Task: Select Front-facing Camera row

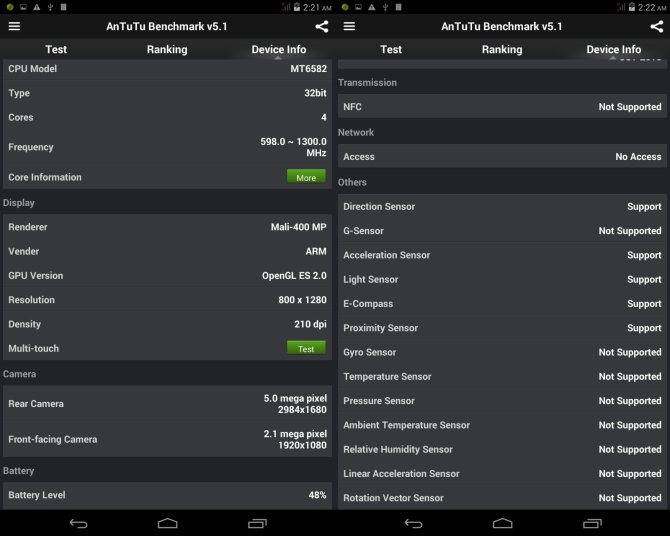Action: click(x=168, y=439)
